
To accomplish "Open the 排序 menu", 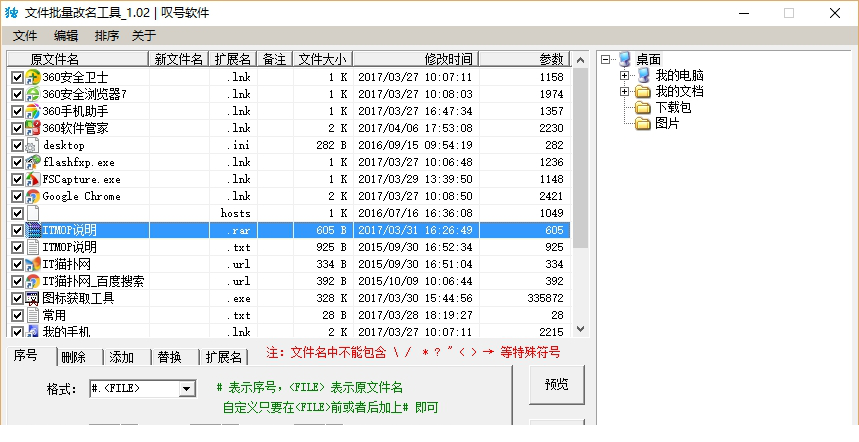I will (106, 36).
